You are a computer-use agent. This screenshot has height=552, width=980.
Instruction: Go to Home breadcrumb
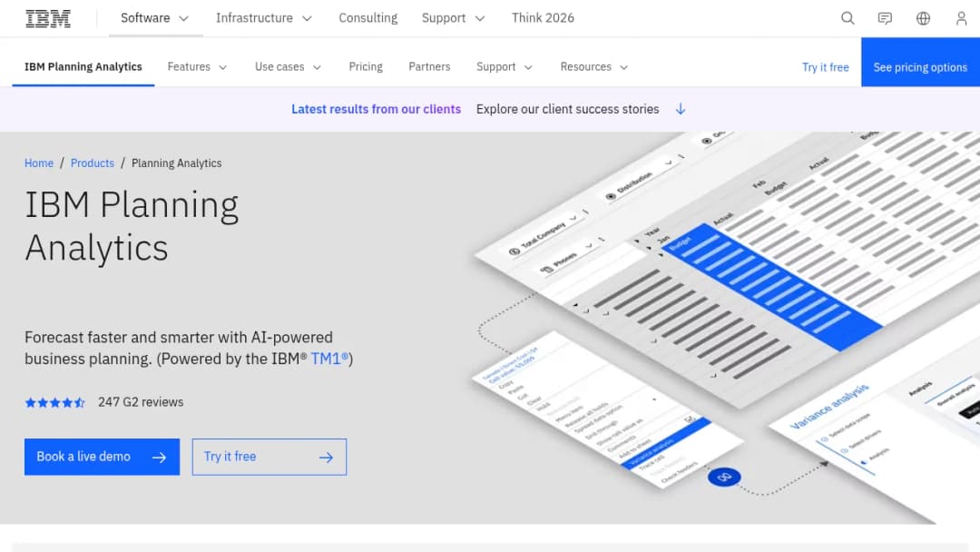(39, 163)
